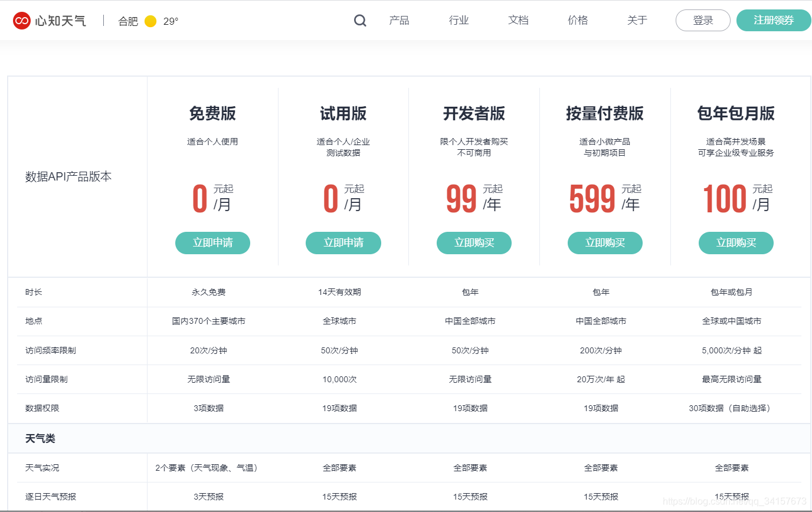Click 立即购买 under 包年包月版
This screenshot has width=812, height=512.
point(736,243)
